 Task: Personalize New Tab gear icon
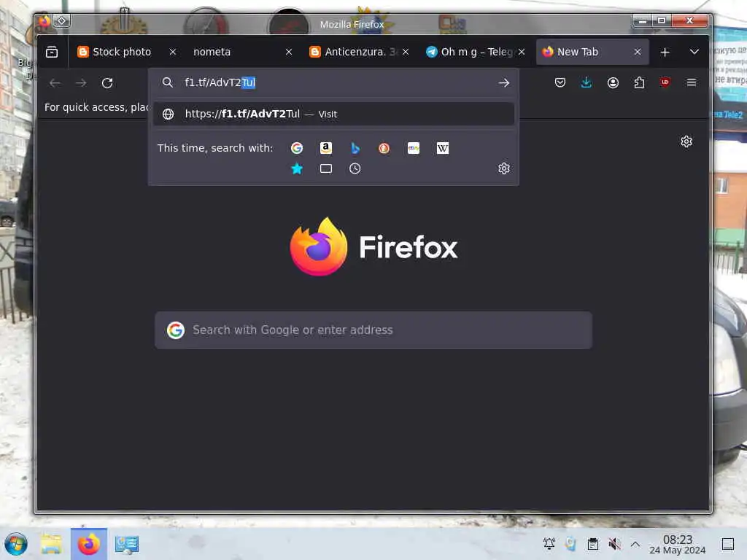[x=686, y=141]
